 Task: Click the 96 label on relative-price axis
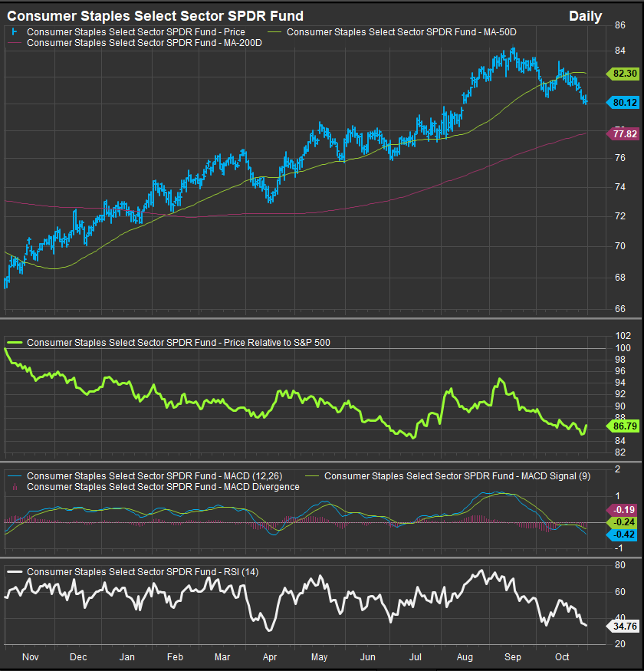(620, 371)
